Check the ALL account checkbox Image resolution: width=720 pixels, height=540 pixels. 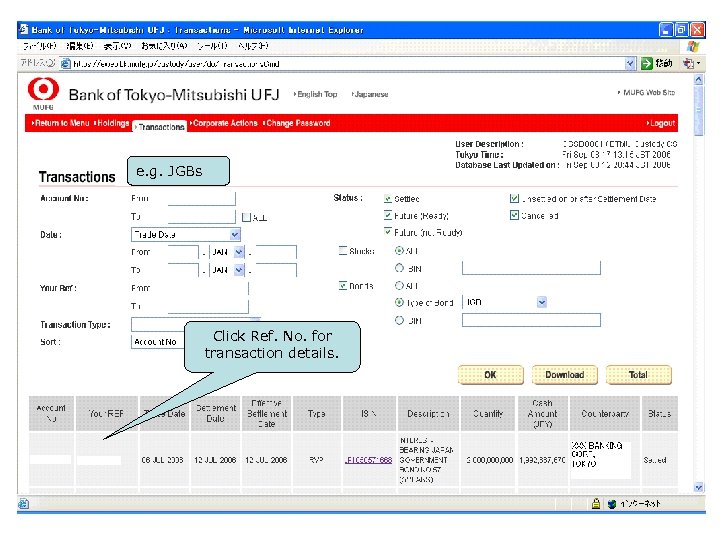247,217
